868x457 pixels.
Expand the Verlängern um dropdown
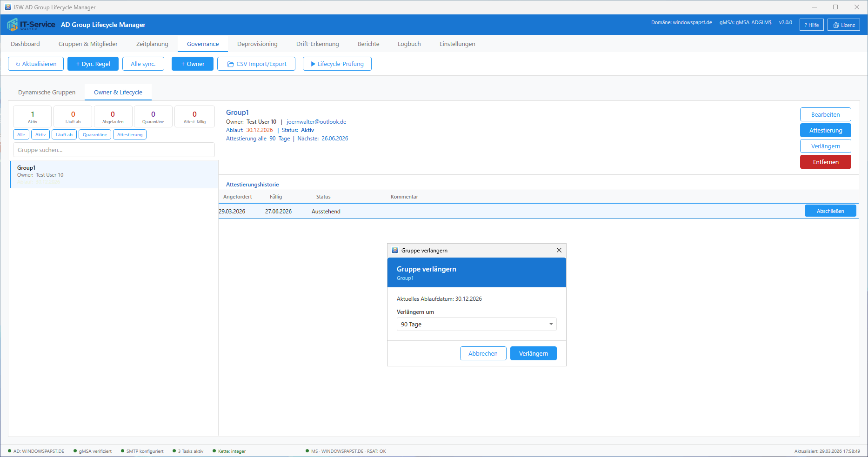(x=476, y=325)
